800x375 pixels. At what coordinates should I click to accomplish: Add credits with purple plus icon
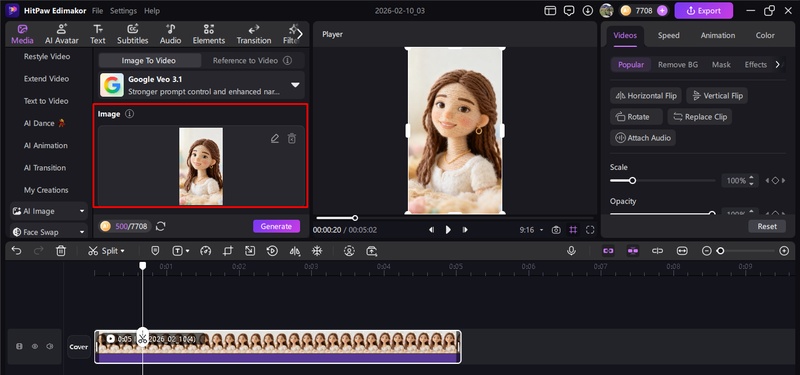click(x=662, y=10)
